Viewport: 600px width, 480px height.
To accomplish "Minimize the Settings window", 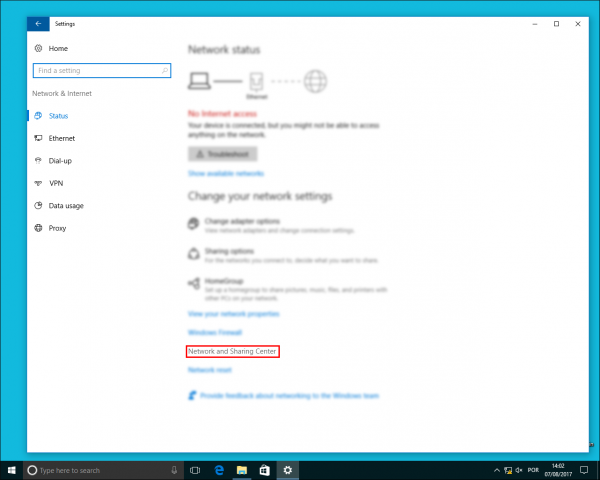I will 535,24.
